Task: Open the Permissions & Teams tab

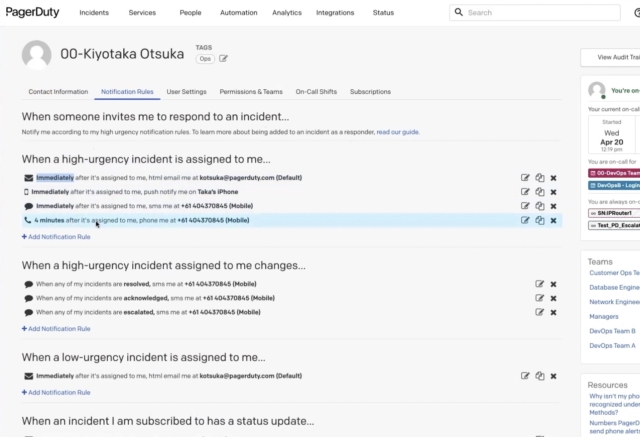Action: coord(251,92)
